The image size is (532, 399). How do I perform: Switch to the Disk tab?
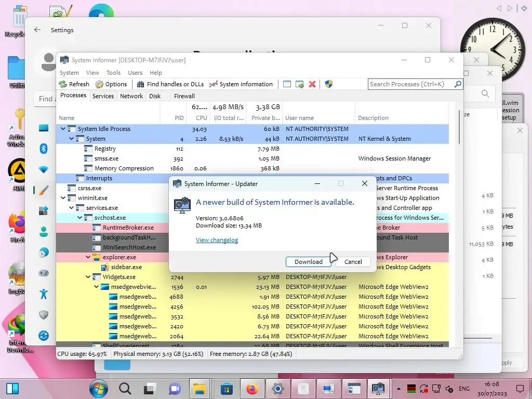coord(155,96)
